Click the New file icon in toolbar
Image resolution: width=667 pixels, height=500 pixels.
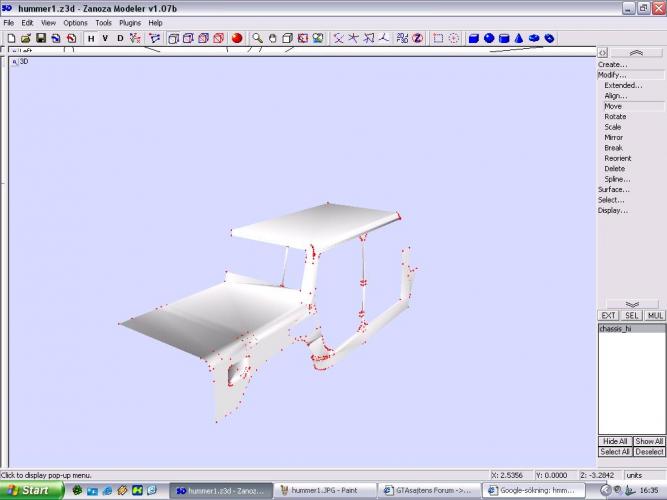click(9, 38)
